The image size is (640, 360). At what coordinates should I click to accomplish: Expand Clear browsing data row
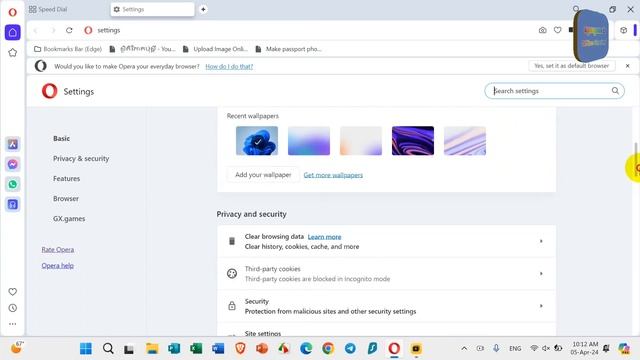coord(386,241)
